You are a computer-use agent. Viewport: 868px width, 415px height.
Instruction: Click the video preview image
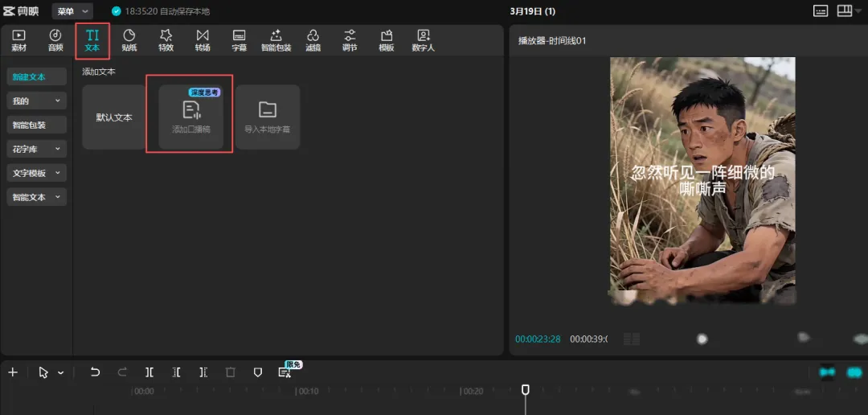coord(702,181)
